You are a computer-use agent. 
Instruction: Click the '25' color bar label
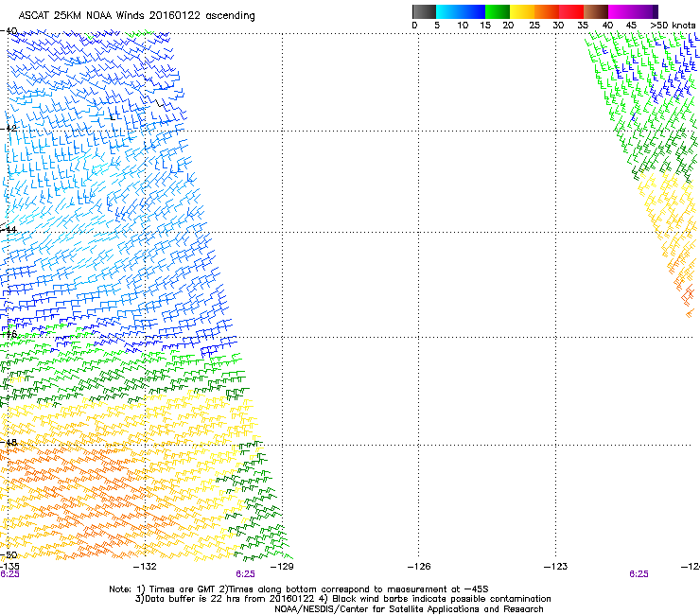(x=534, y=26)
